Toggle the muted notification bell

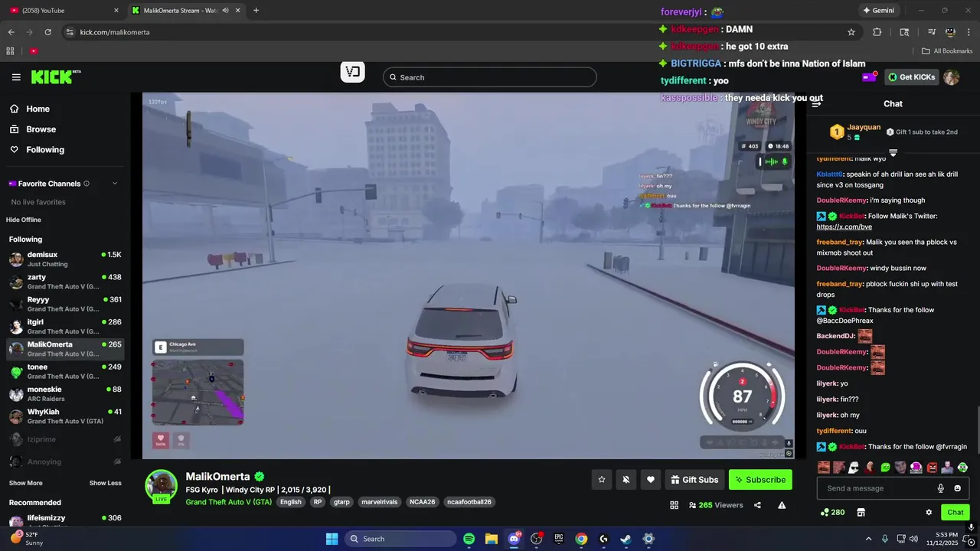[626, 480]
